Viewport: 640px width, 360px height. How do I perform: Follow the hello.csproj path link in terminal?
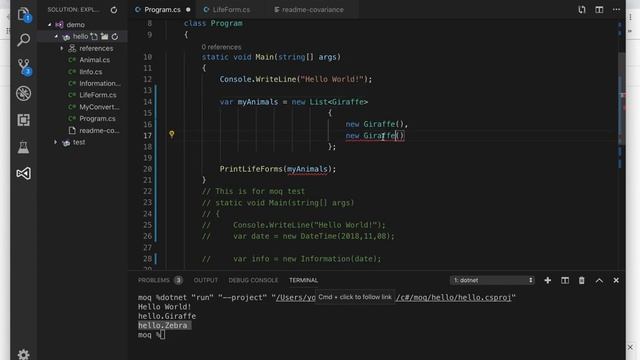pyautogui.click(x=453, y=298)
